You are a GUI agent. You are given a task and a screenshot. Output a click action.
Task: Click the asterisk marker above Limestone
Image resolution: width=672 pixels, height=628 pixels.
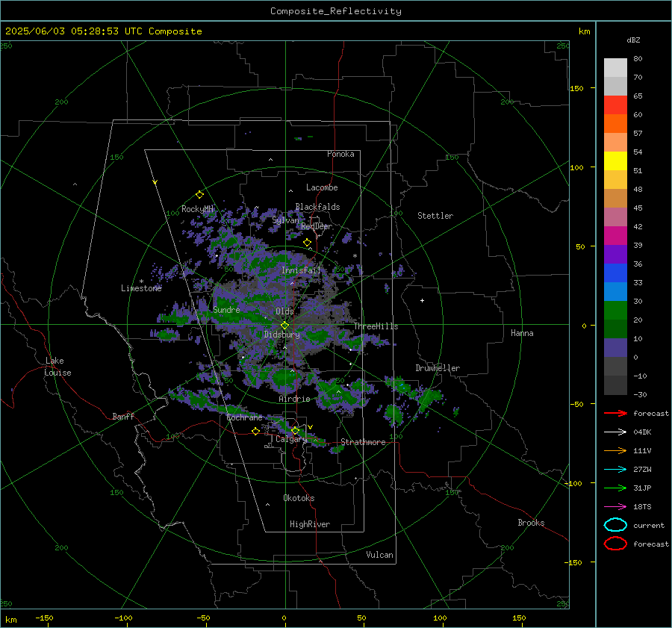(x=141, y=282)
